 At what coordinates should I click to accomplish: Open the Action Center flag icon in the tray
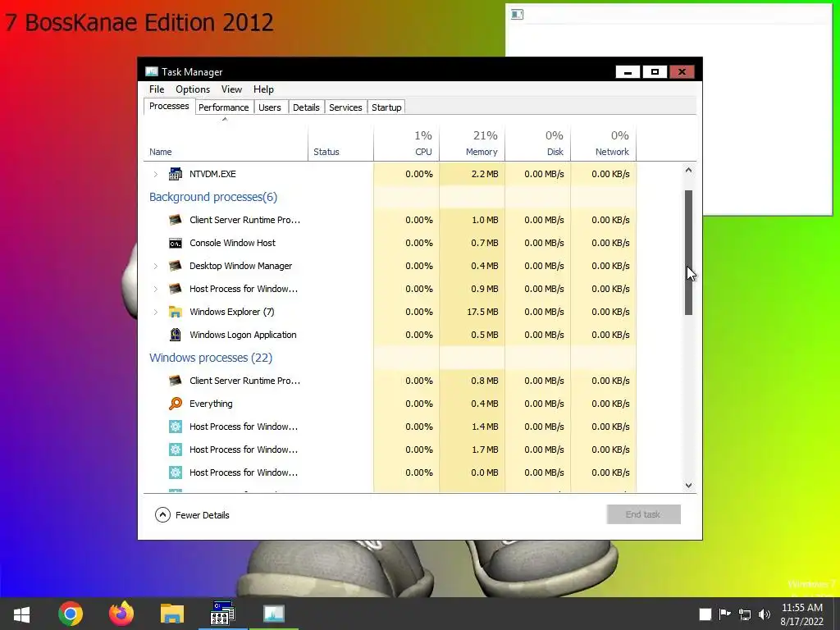click(724, 614)
